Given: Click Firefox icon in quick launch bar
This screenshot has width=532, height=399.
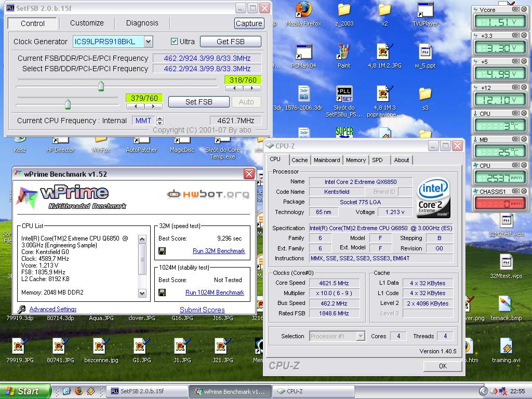Looking at the screenshot, I should coord(79,391).
